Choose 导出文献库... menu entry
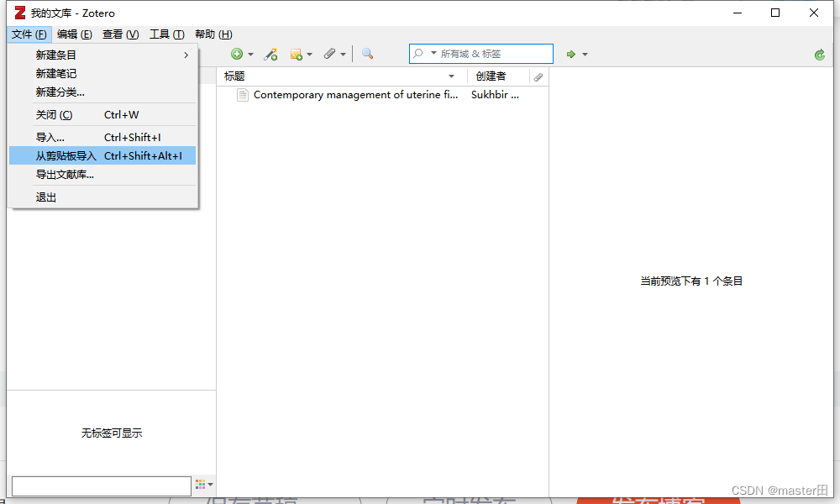The width and height of the screenshot is (840, 504). (102, 175)
